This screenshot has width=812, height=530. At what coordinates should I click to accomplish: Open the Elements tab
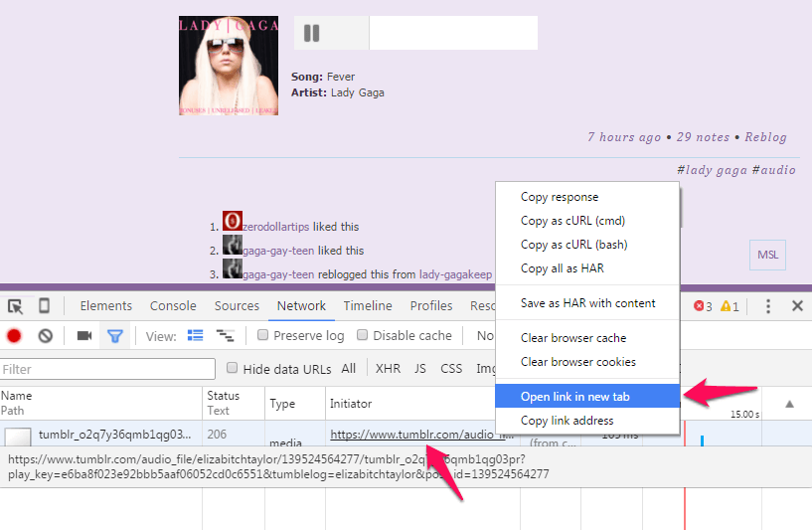[106, 305]
